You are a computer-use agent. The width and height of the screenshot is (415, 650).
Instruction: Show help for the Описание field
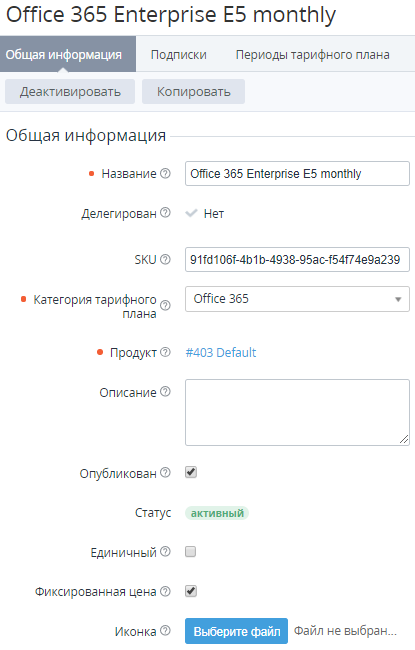click(165, 392)
